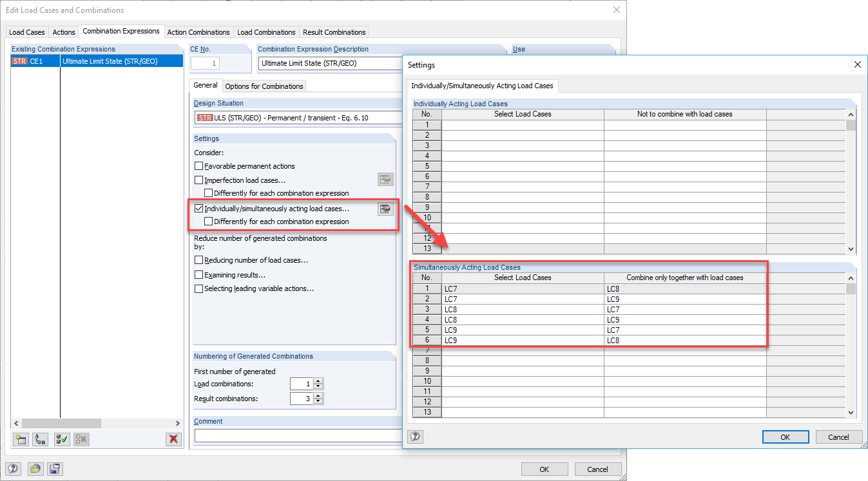Screen dimensions: 868x481
Task: Open saved settings with the folder icon
Action: point(35,469)
